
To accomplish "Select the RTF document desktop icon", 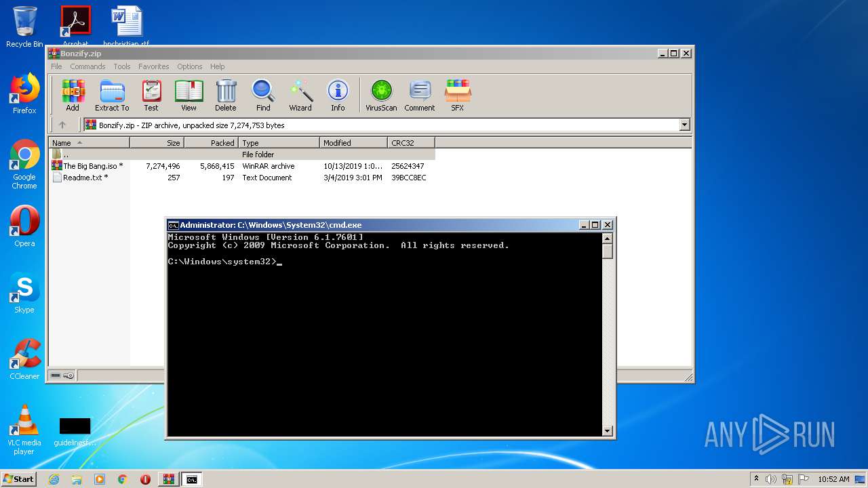I will (126, 26).
